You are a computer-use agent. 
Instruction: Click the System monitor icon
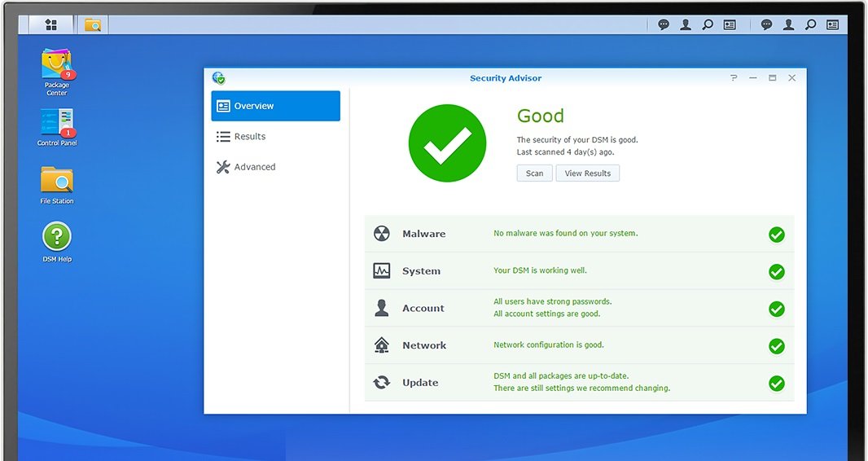click(x=382, y=271)
